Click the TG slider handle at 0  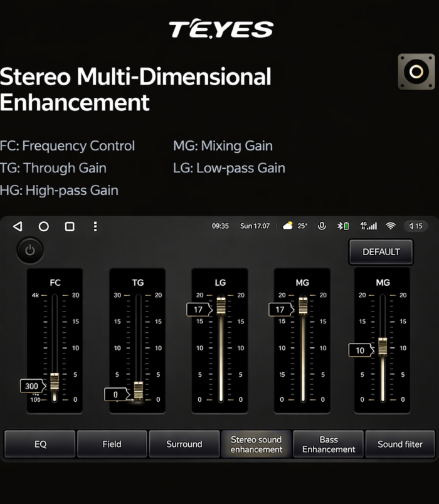(x=138, y=391)
